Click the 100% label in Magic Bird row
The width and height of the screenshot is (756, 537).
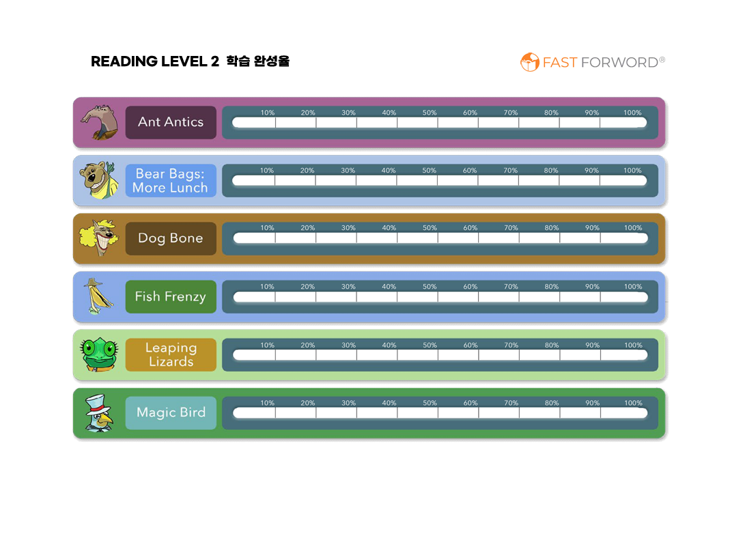click(x=634, y=403)
